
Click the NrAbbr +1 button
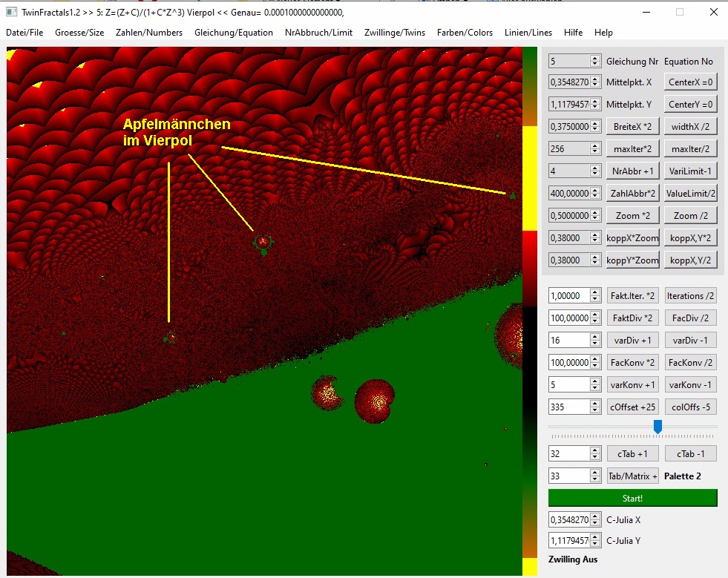(x=632, y=171)
